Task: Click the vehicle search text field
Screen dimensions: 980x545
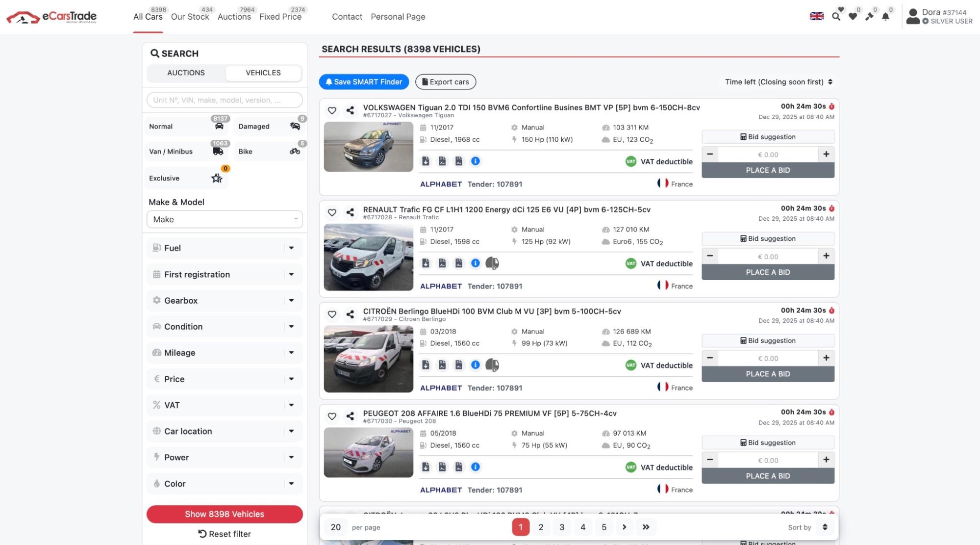Action: click(225, 100)
